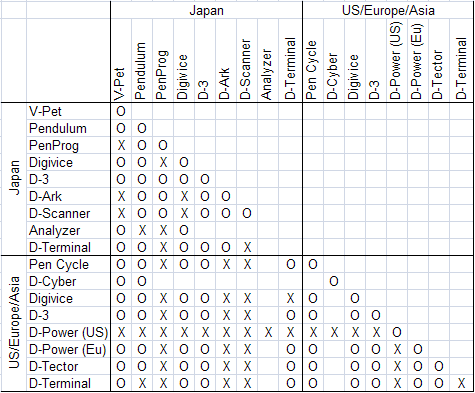The width and height of the screenshot is (475, 393).
Task: Select the O in D-Cyber row, D-Cyber column
Action: [x=334, y=282]
